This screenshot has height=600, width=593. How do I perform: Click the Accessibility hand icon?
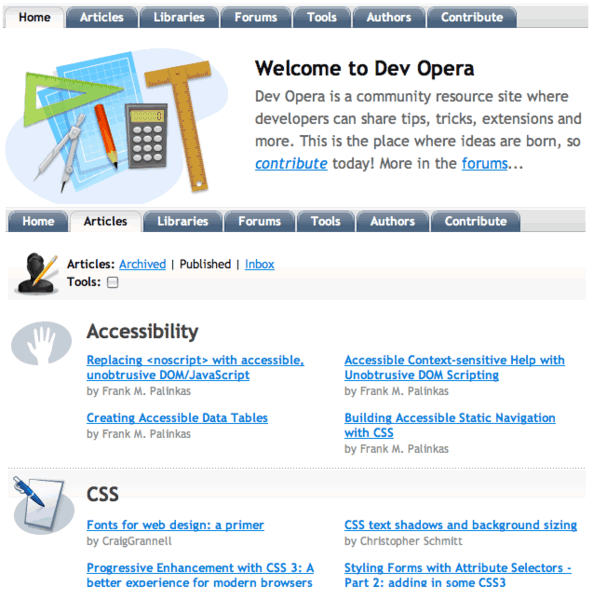[41, 343]
